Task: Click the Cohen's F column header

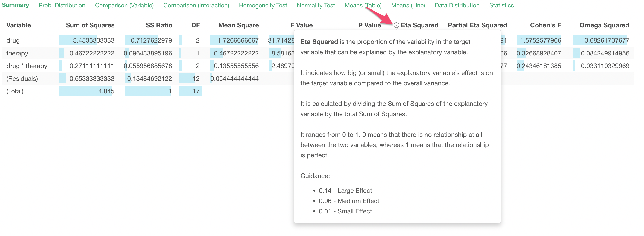Action: click(545, 25)
